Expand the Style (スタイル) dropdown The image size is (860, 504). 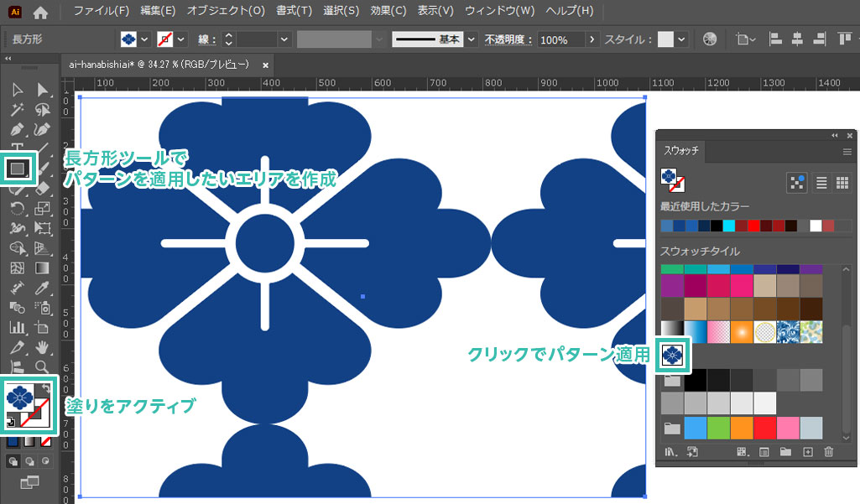681,39
